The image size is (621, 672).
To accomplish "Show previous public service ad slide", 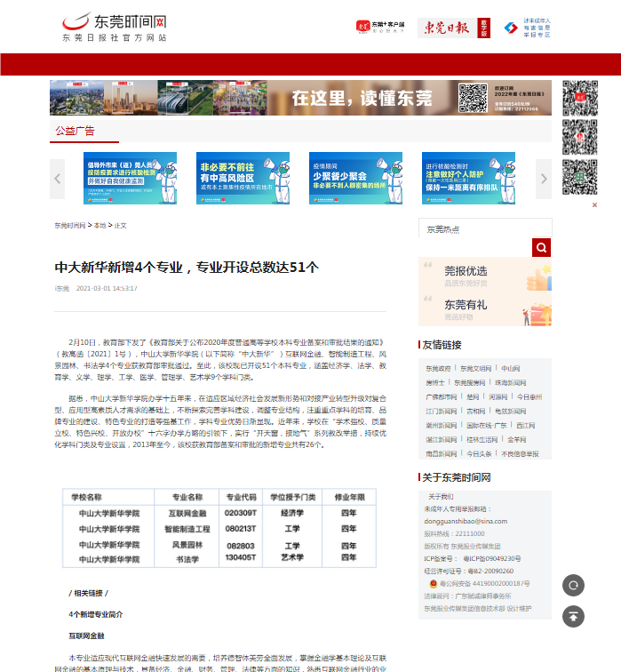I will coord(58,178).
